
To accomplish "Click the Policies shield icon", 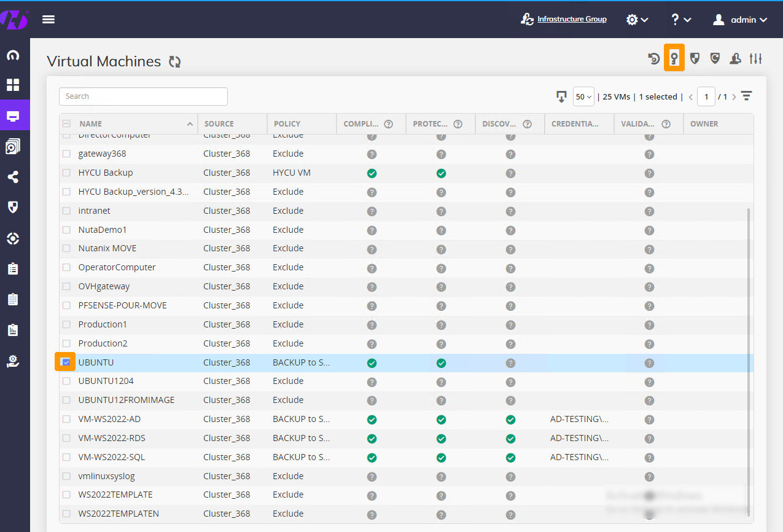I will pos(695,58).
